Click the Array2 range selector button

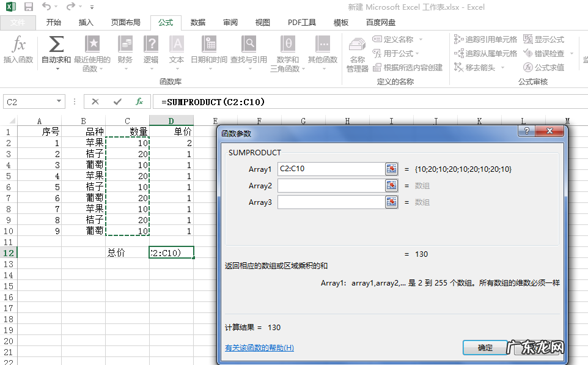(x=391, y=185)
